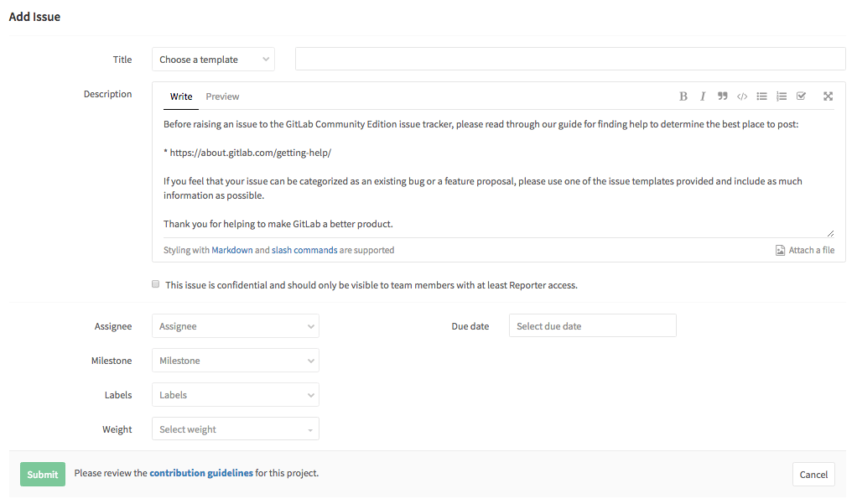Open the contribution guidelines link
857x504 pixels.
(200, 472)
